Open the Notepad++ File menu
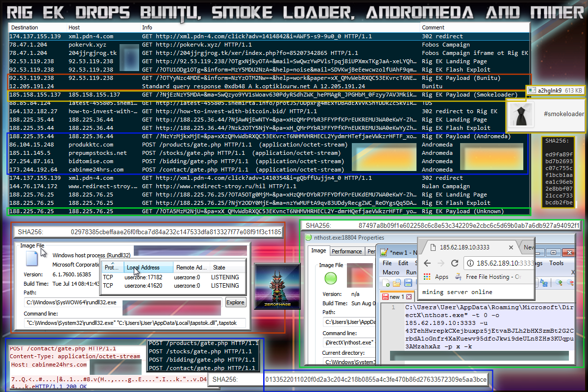The height and width of the screenshot is (392, 588). 387,263
